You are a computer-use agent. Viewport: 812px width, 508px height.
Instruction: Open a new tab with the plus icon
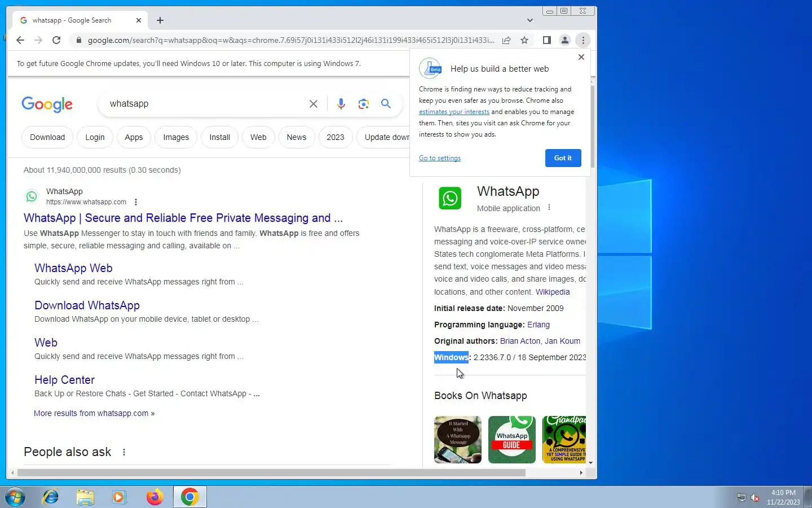[160, 20]
